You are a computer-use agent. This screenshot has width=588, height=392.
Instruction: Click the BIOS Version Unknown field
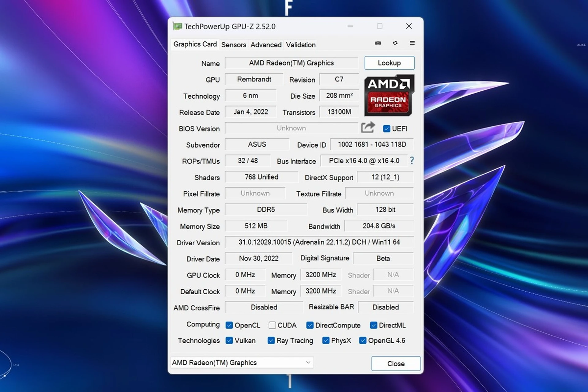tap(291, 128)
